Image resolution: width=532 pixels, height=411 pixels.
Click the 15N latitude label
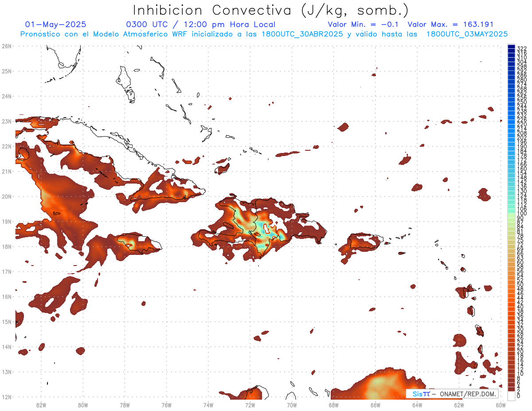pyautogui.click(x=7, y=321)
